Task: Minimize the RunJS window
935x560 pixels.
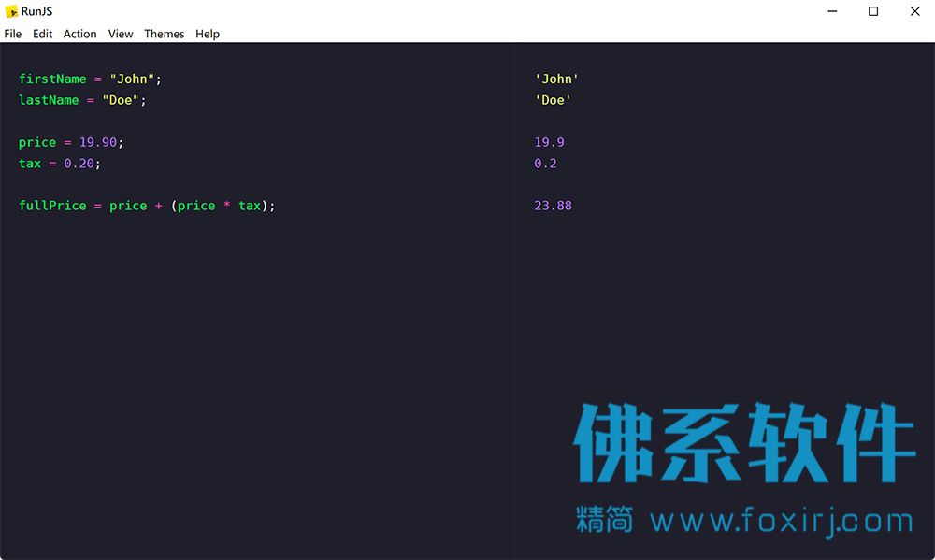Action: point(832,11)
